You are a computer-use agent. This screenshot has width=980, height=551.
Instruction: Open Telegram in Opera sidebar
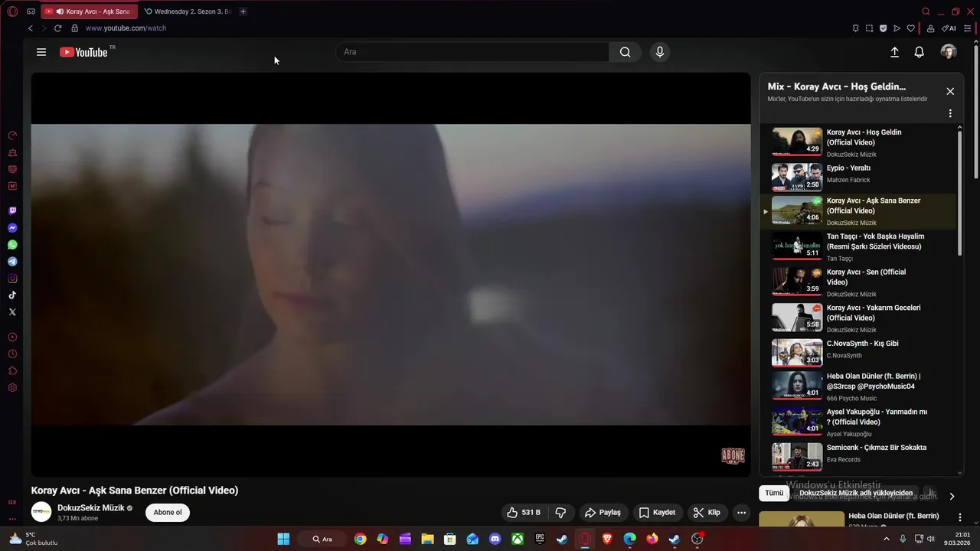[x=12, y=262]
